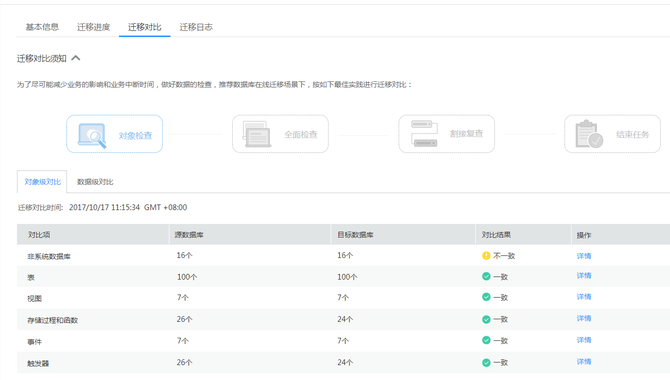
Task: Click the 不一致 result text
Action: [504, 256]
